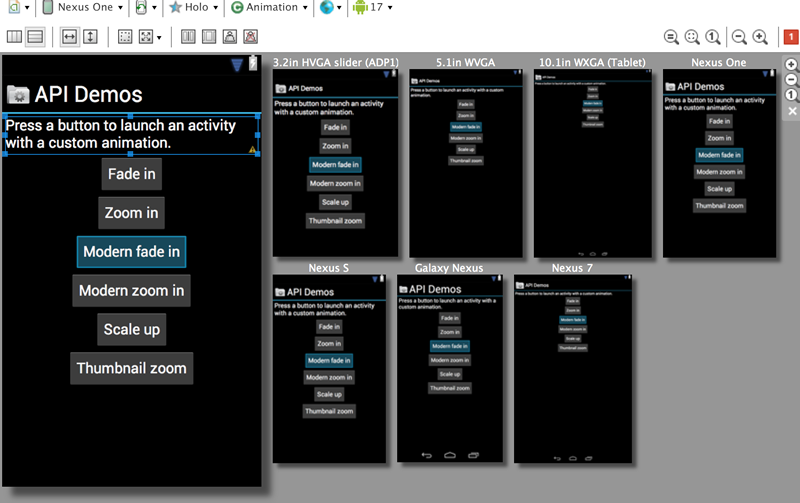Open the 3.2in HVGA slider (ADP1) preview

335,163
